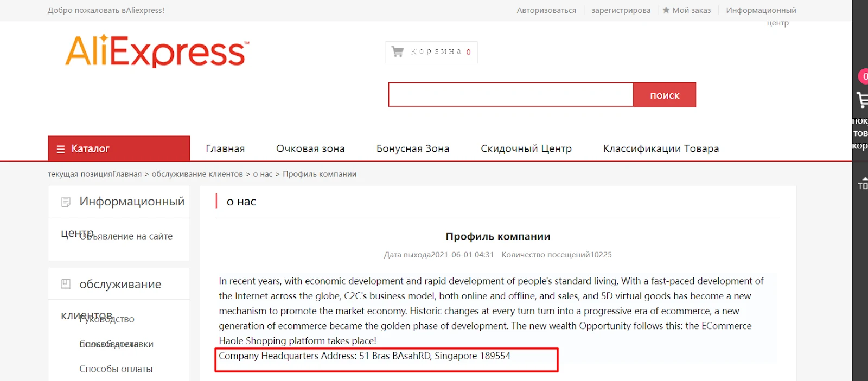Click the Дата выхода 2021-06-01 text
868x381 pixels.
(x=439, y=255)
